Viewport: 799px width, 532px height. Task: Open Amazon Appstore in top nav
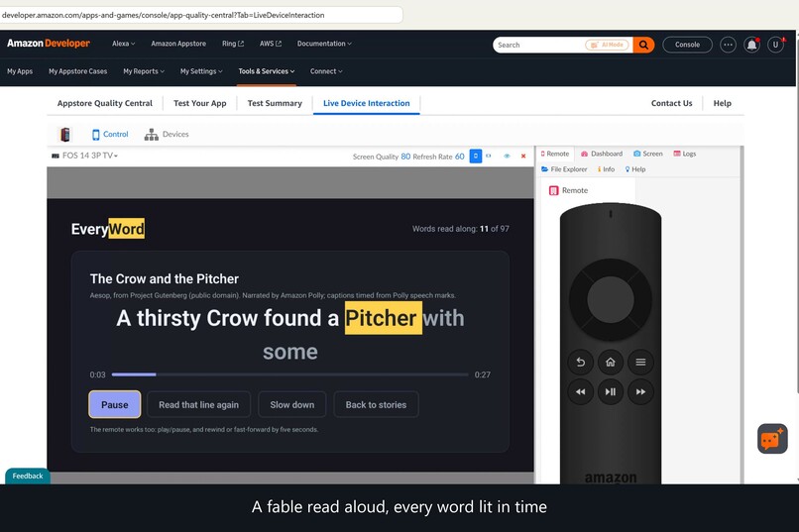pyautogui.click(x=178, y=44)
